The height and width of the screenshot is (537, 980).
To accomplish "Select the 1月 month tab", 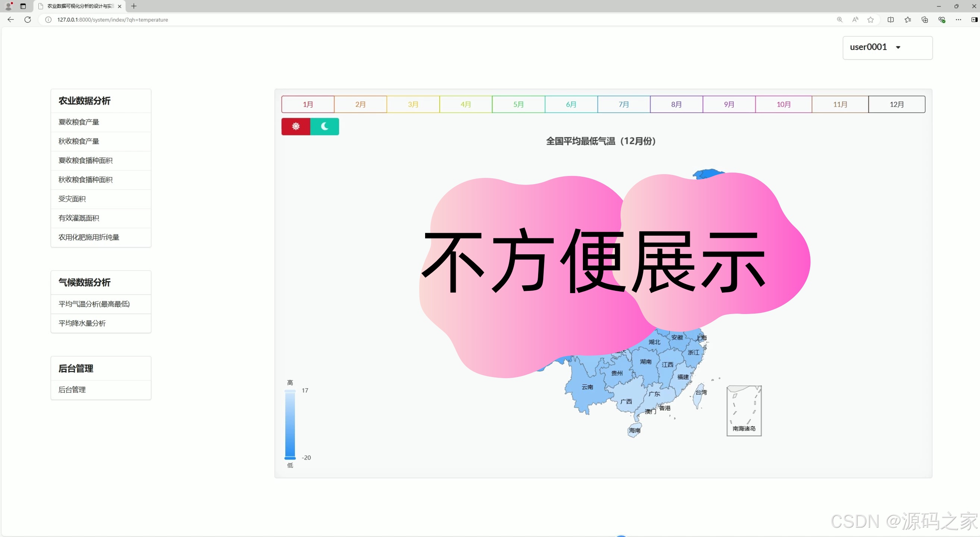I will click(x=308, y=104).
